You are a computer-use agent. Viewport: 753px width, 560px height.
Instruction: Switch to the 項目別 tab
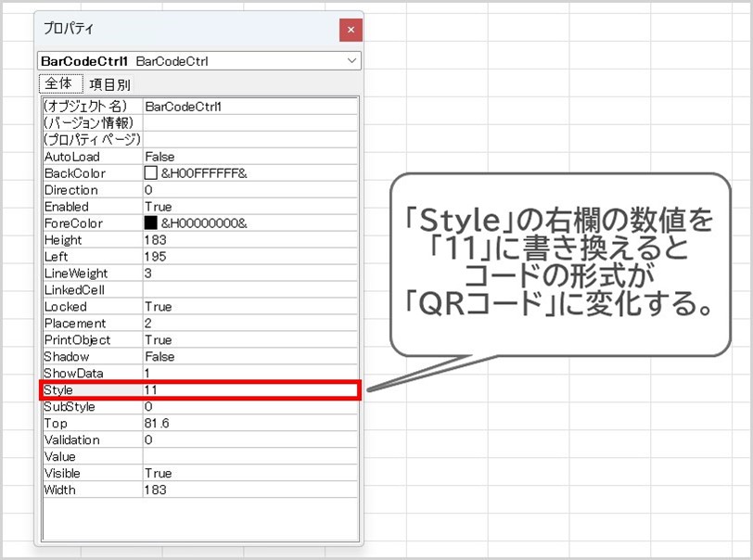click(x=109, y=84)
